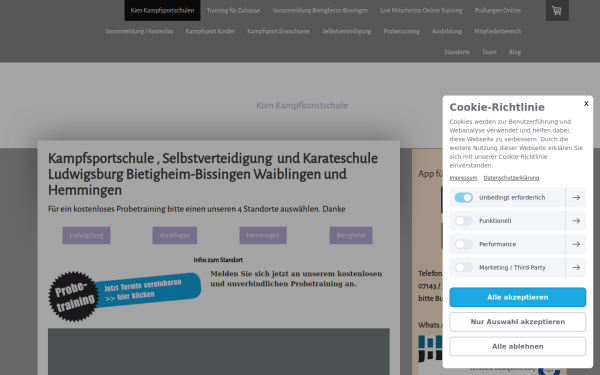This screenshot has height=375, width=600.
Task: Select the Waiblingen location button
Action: (x=174, y=235)
